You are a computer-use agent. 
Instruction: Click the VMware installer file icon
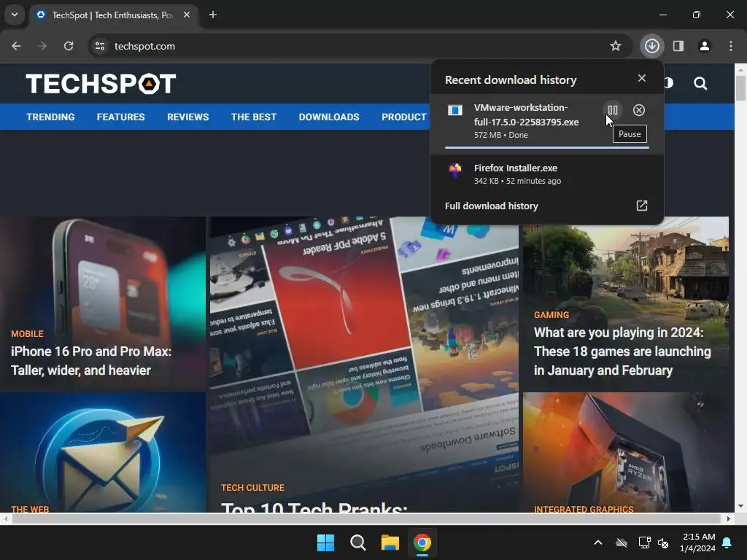[455, 111]
